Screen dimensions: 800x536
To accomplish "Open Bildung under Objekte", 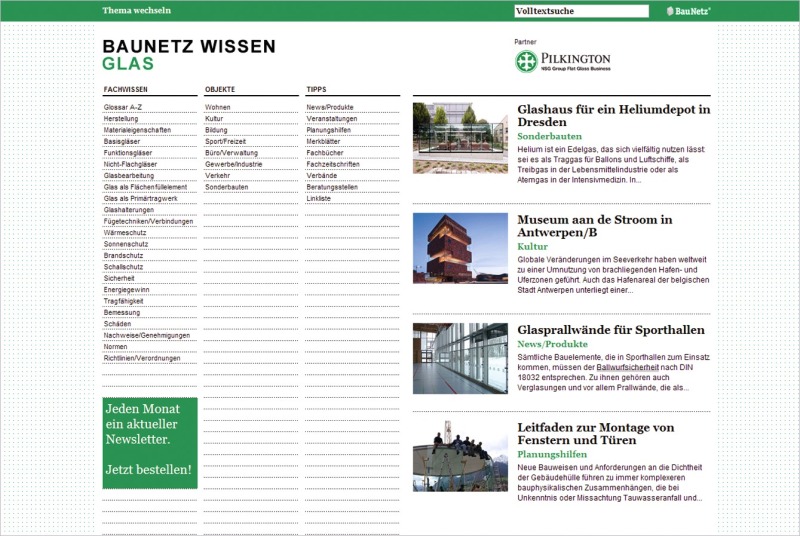I will [216, 130].
